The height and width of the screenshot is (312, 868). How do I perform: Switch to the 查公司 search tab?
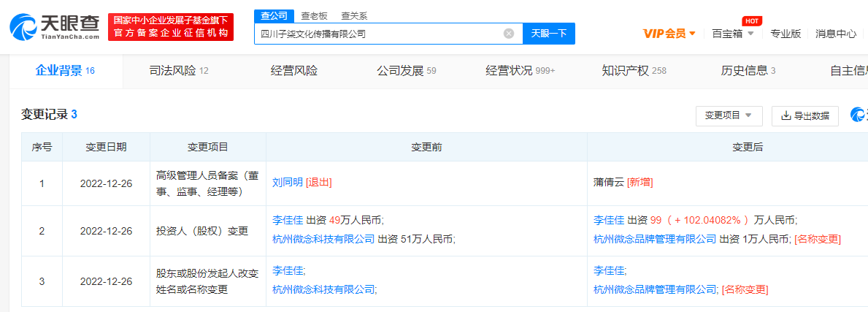274,15
